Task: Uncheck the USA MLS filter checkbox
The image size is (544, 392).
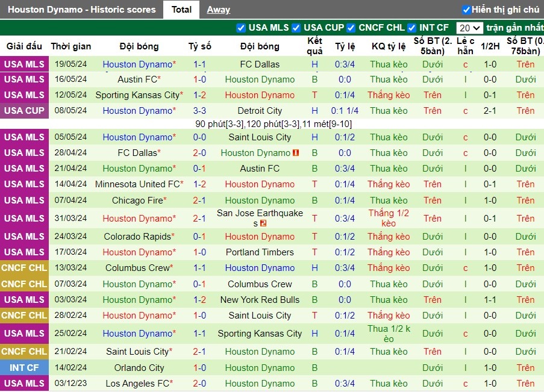Action: 241,28
